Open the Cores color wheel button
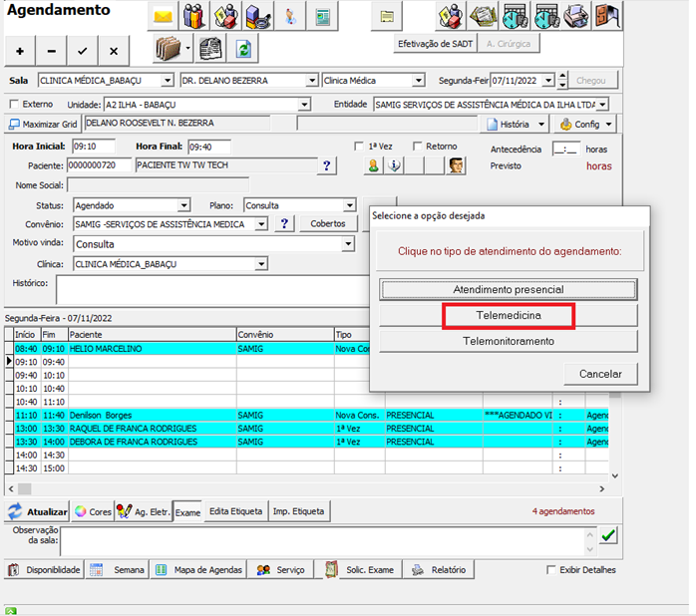The width and height of the screenshot is (696, 616). pyautogui.click(x=93, y=511)
